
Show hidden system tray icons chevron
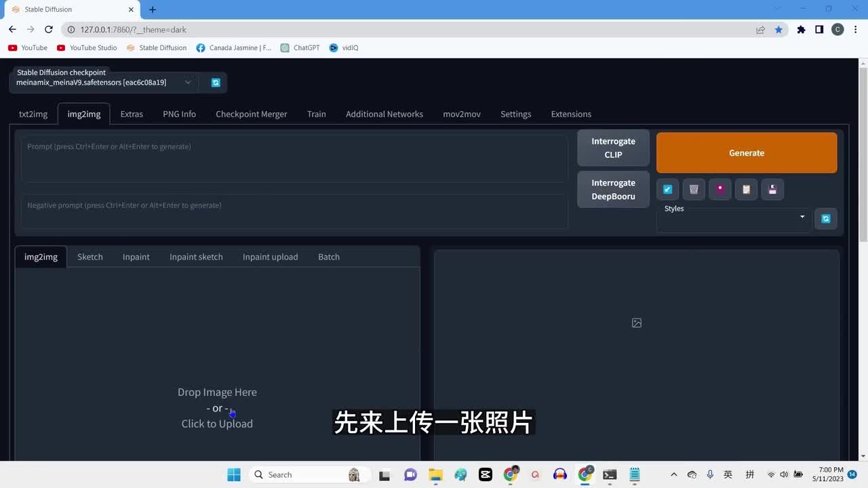673,474
